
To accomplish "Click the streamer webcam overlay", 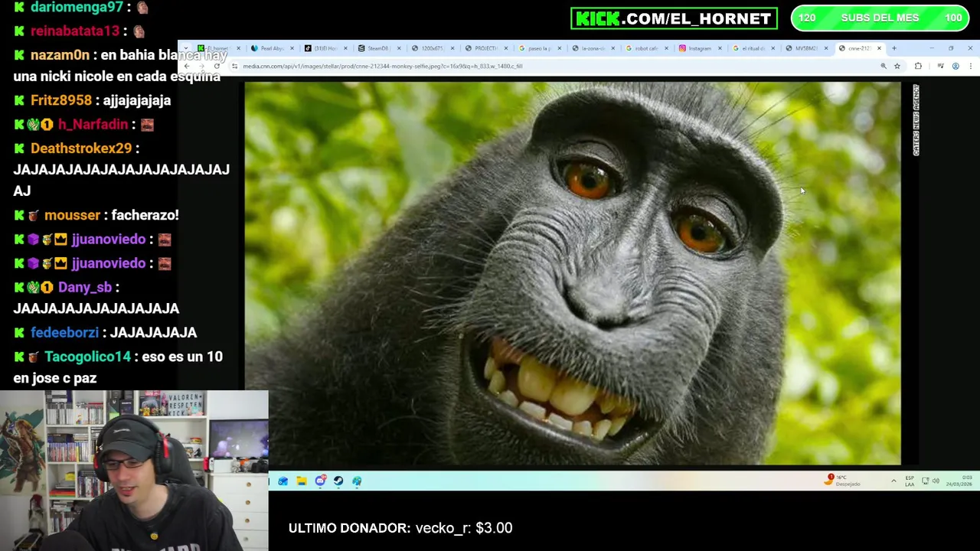I will 134,471.
